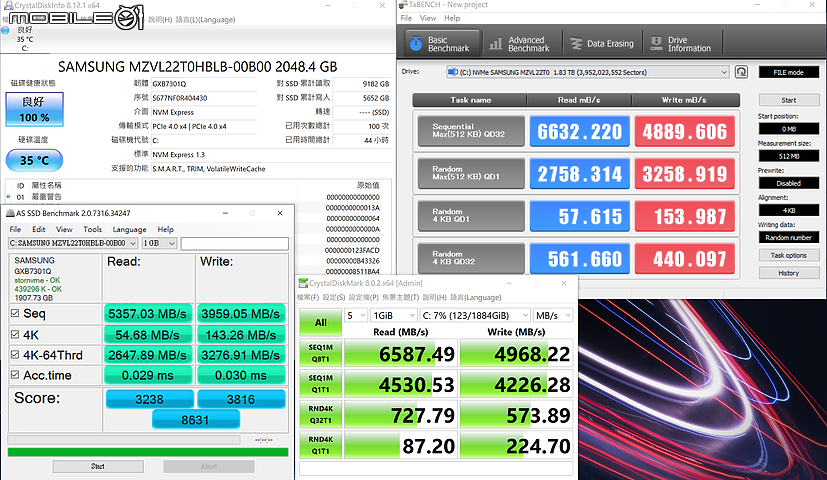827x480 pixels.
Task: Change Writing data Random number setting
Action: click(x=788, y=237)
